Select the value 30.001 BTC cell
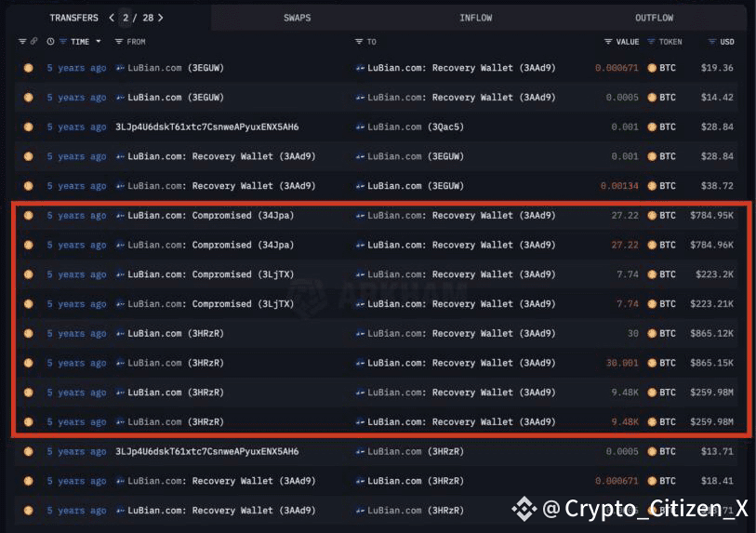This screenshot has height=533, width=756. [x=622, y=363]
